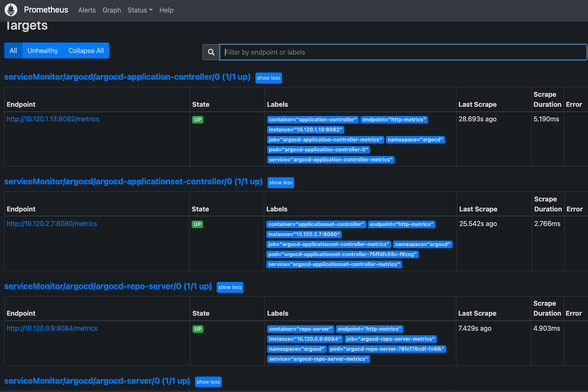This screenshot has width=588, height=392.
Task: Click label pod="argocd-application-controller-0"
Action: click(x=319, y=150)
